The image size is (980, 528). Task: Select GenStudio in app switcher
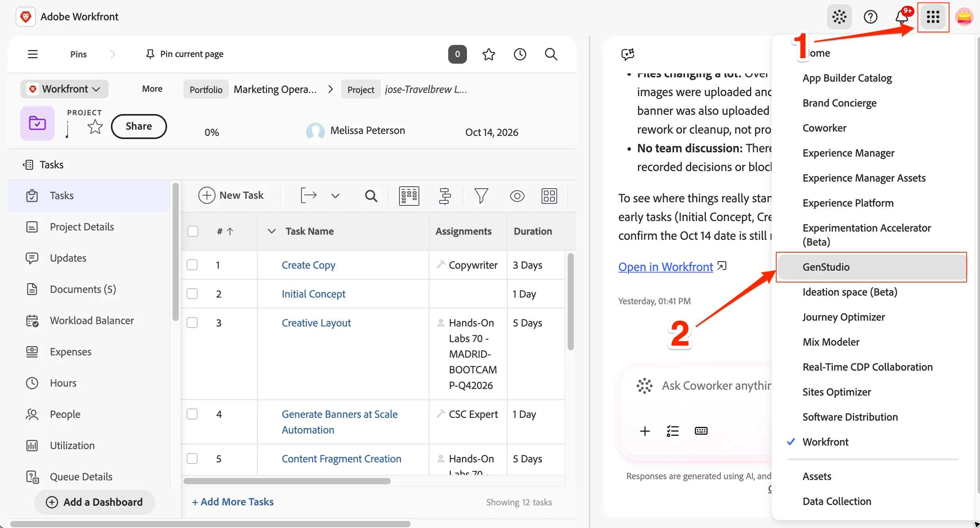tap(871, 267)
